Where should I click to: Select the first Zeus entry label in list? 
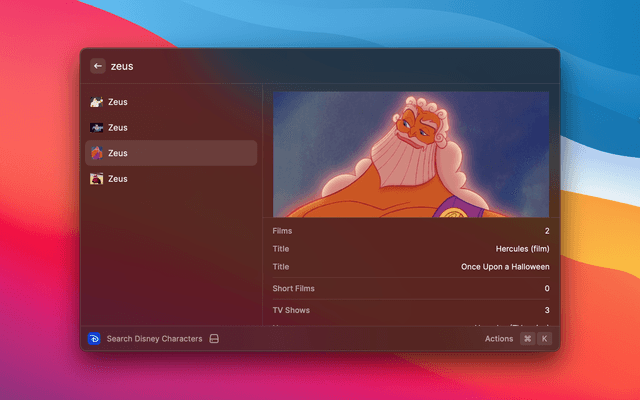[118, 102]
